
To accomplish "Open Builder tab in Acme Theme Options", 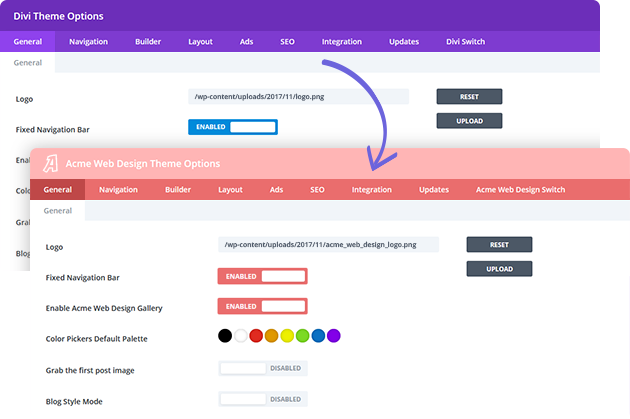I will point(178,190).
